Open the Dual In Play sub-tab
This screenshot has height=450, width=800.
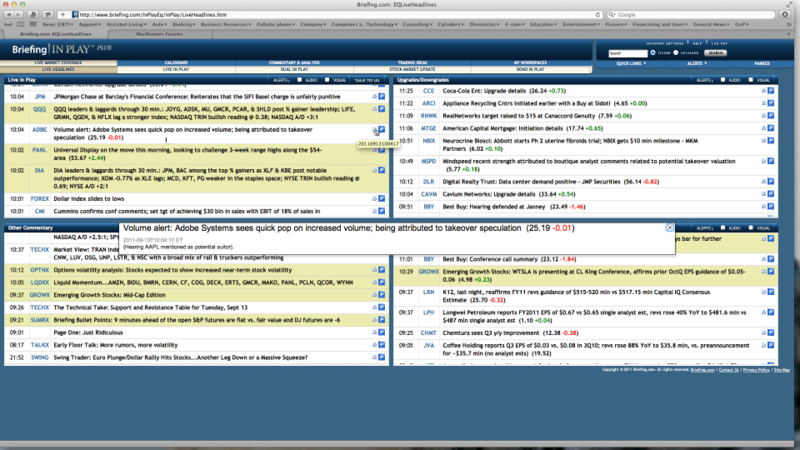294,69
